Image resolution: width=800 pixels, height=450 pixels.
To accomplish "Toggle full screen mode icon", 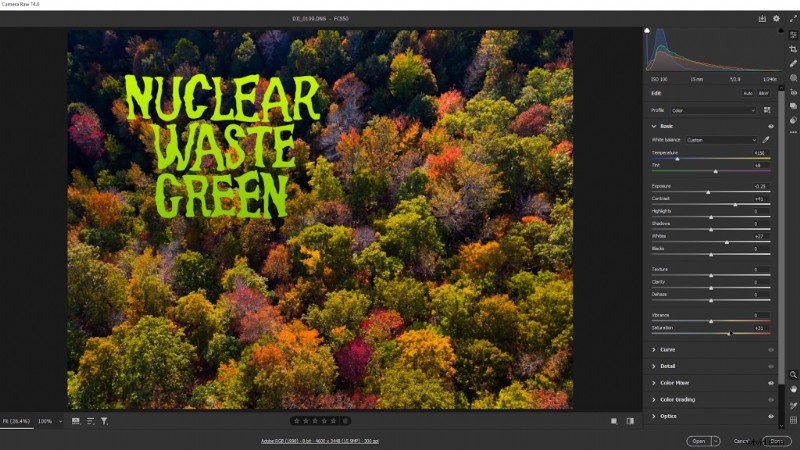I will point(793,18).
